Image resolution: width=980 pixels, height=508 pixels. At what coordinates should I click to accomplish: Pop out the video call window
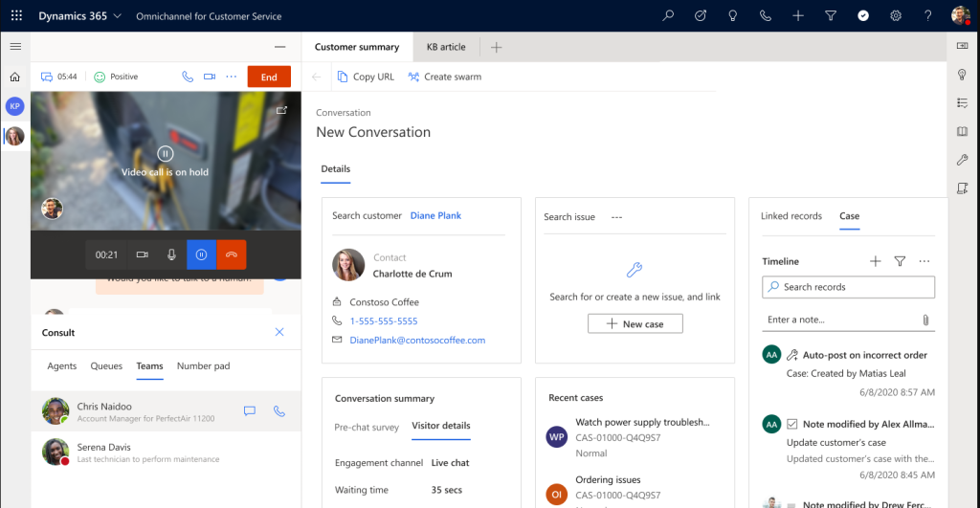(281, 111)
